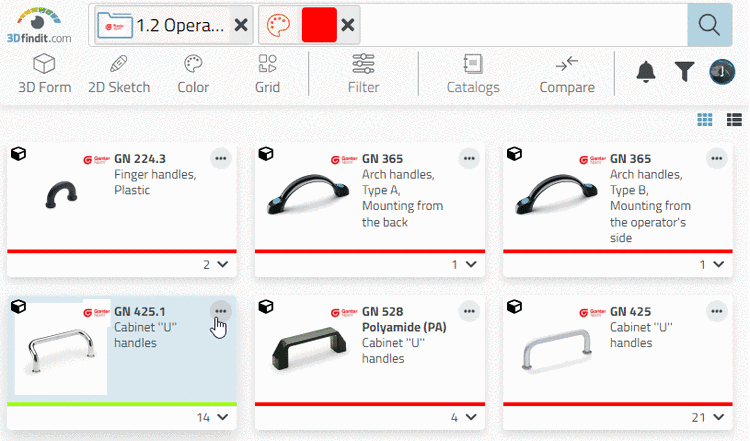The image size is (750, 441).
Task: Open the more options menu for GN 528
Action: 468,311
